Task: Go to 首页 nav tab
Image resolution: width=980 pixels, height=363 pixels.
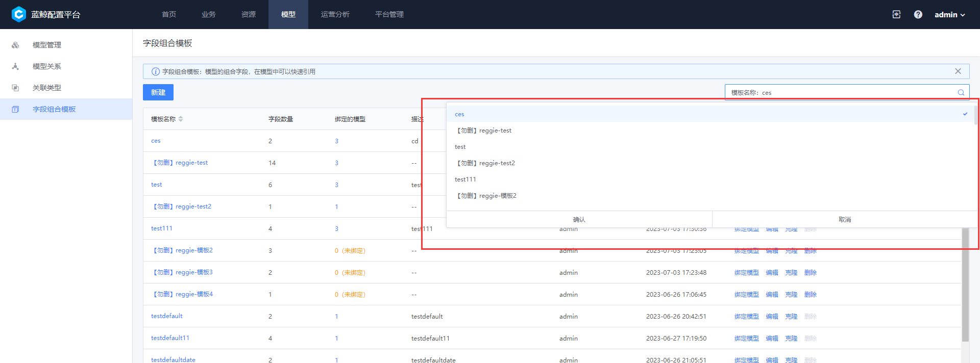Action: point(169,14)
